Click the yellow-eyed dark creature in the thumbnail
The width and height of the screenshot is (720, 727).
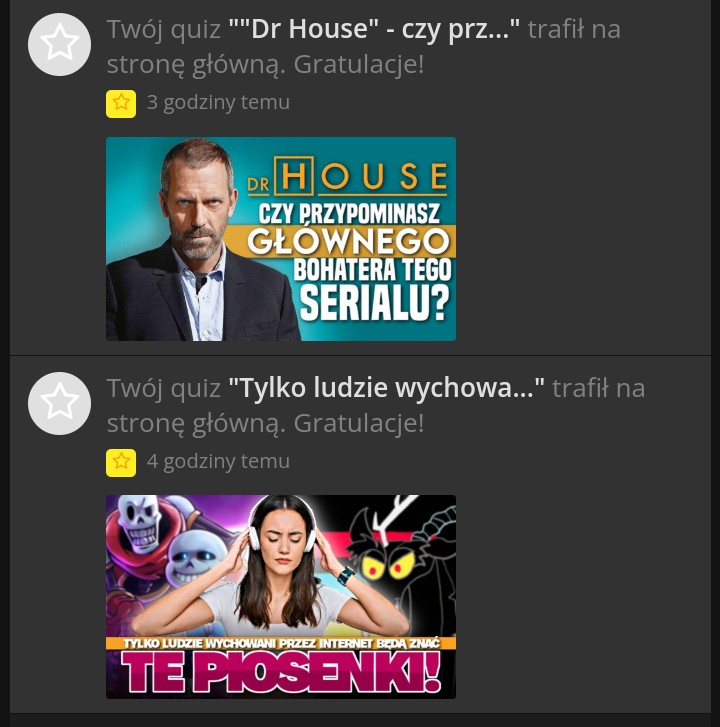pyautogui.click(x=399, y=556)
